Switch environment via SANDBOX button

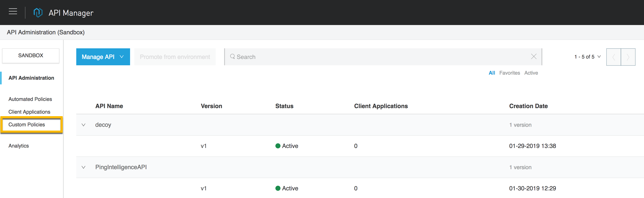point(31,56)
